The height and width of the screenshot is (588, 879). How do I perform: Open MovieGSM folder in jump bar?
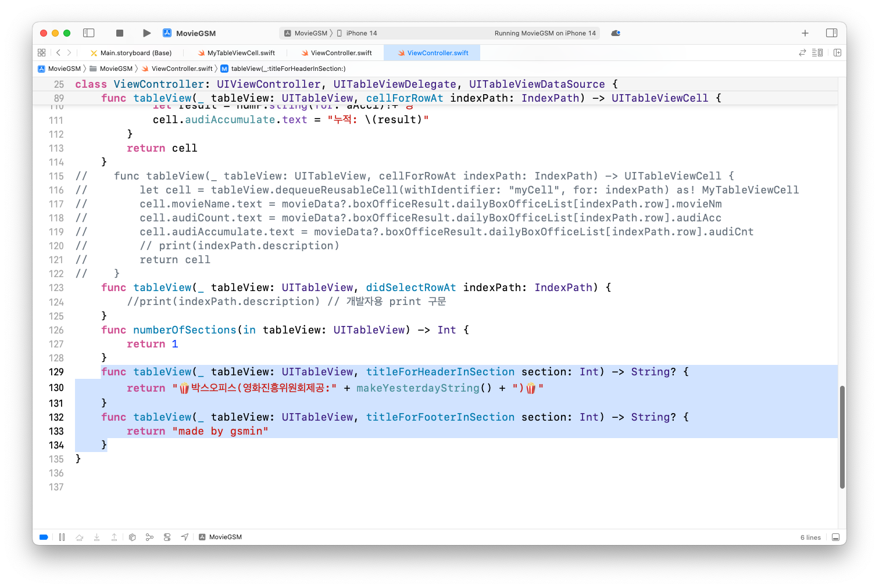point(111,69)
